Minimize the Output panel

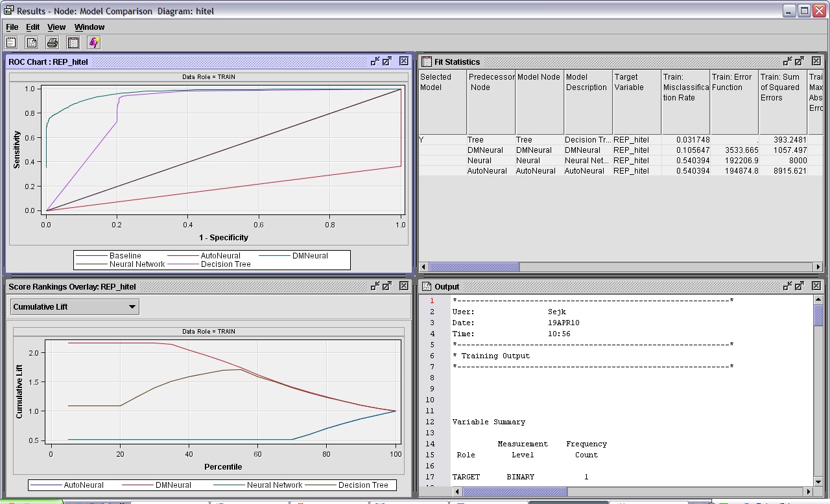coord(788,286)
